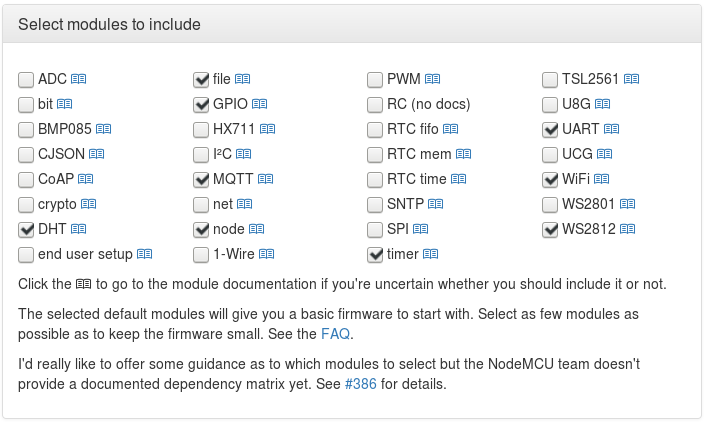Follow the #386 issue link
This screenshot has width=706, height=422.
[361, 383]
